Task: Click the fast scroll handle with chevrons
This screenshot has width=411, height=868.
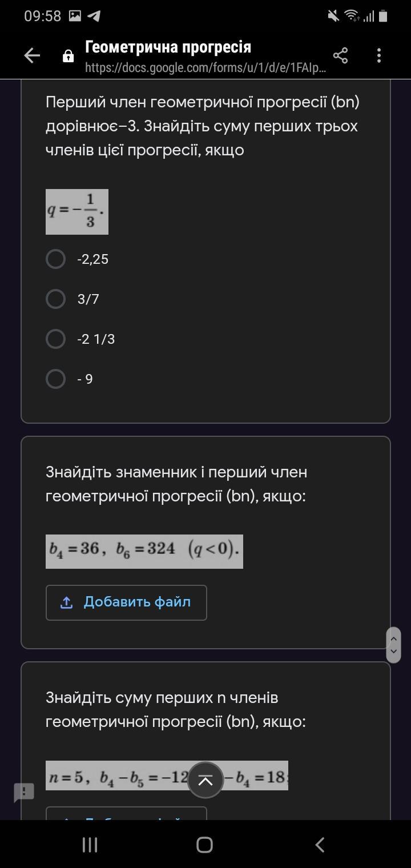Action: tap(393, 645)
